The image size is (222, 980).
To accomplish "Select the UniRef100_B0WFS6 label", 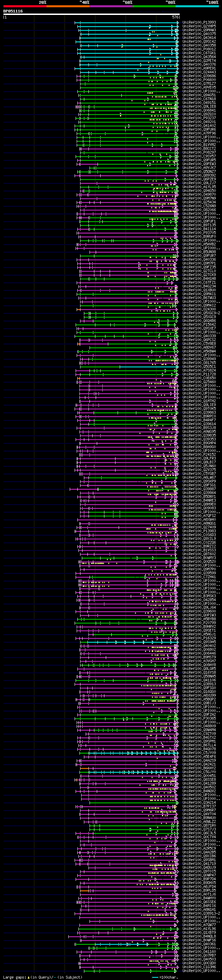I will click(x=199, y=940).
